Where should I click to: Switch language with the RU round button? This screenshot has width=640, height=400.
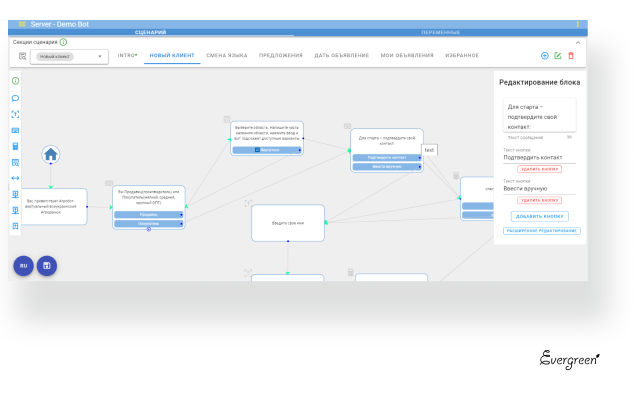coord(23,265)
